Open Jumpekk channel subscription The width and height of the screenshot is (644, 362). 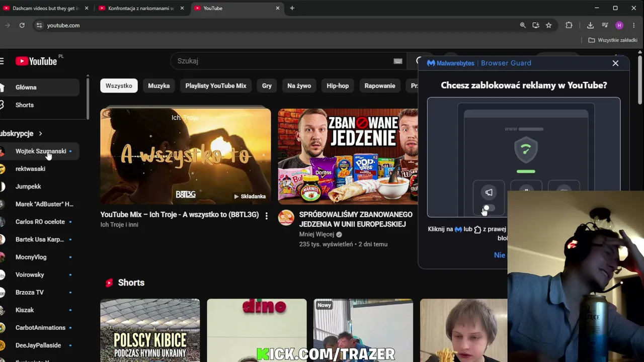(x=39, y=186)
